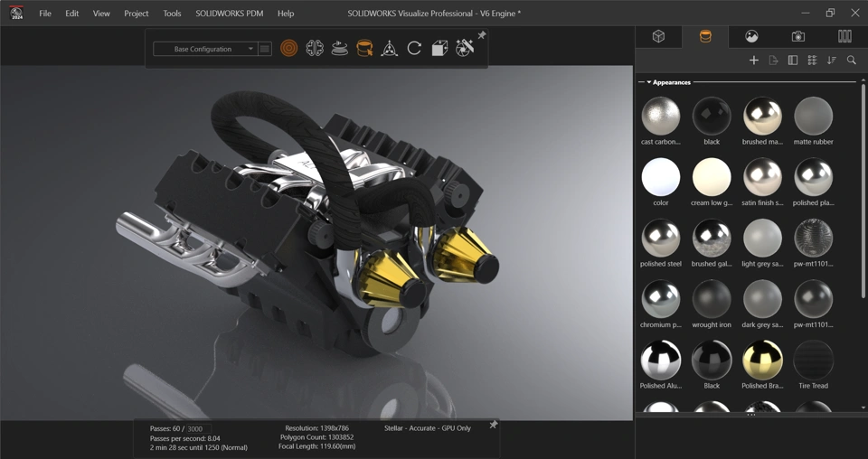Open the Project menu

click(x=137, y=14)
